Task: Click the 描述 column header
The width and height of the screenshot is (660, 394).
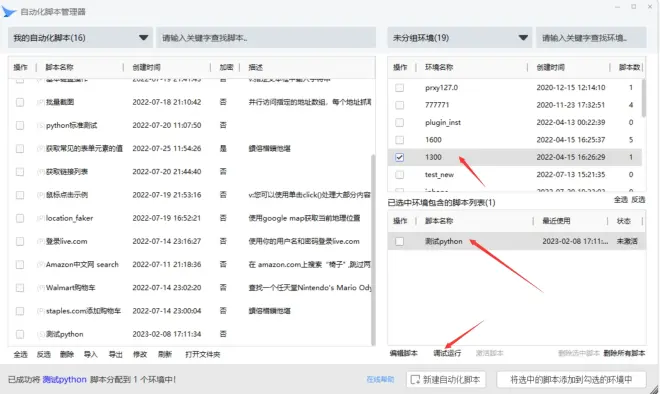Action: [x=255, y=67]
